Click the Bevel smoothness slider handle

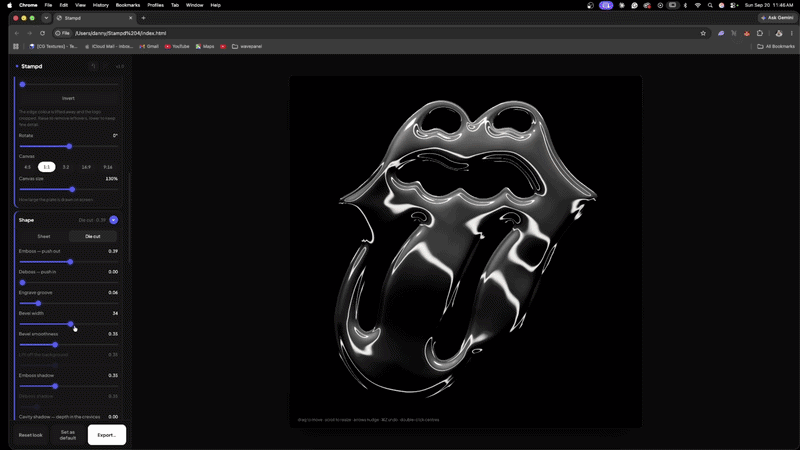[x=55, y=345]
